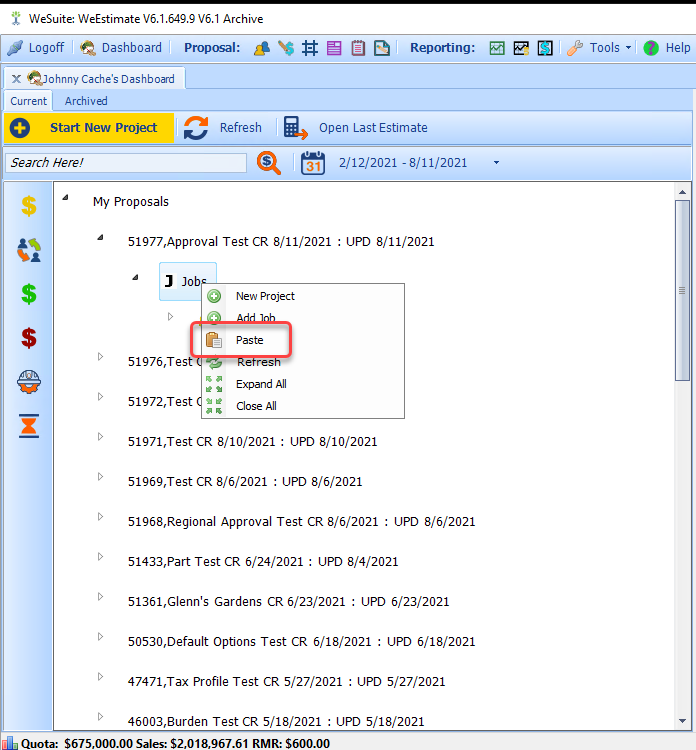Click the hard hat worker sidebar icon
Image resolution: width=696 pixels, height=750 pixels.
tap(29, 382)
